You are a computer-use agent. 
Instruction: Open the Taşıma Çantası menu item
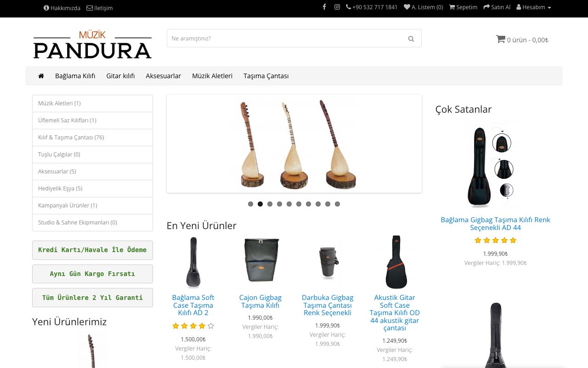(266, 76)
